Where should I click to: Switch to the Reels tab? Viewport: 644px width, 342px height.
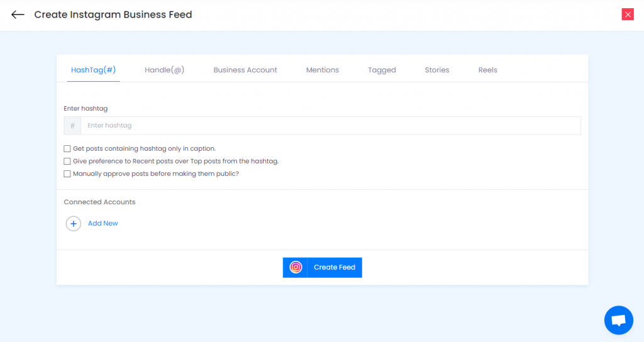(487, 70)
